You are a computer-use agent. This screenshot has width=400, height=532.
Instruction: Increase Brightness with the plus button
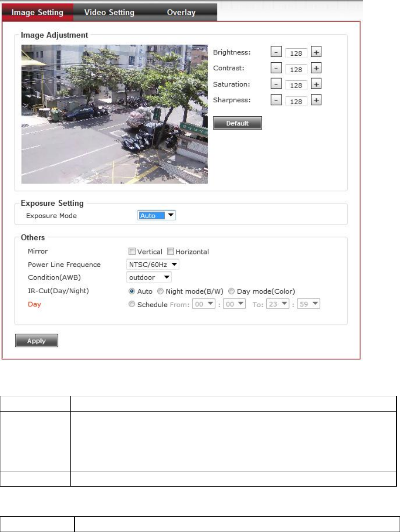(316, 52)
